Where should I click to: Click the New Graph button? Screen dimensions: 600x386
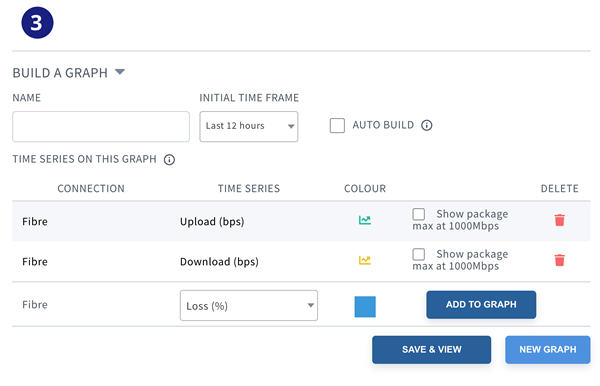(x=548, y=350)
